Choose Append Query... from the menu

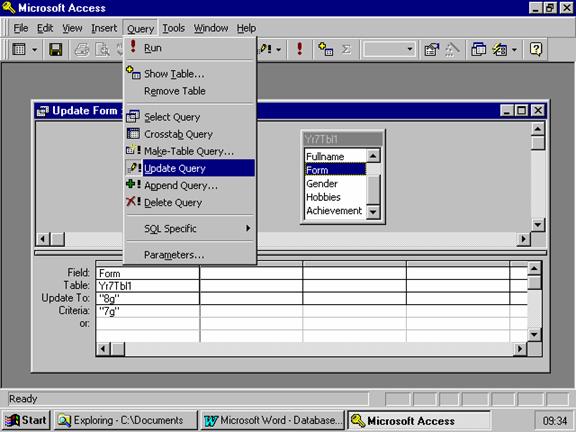[190, 186]
